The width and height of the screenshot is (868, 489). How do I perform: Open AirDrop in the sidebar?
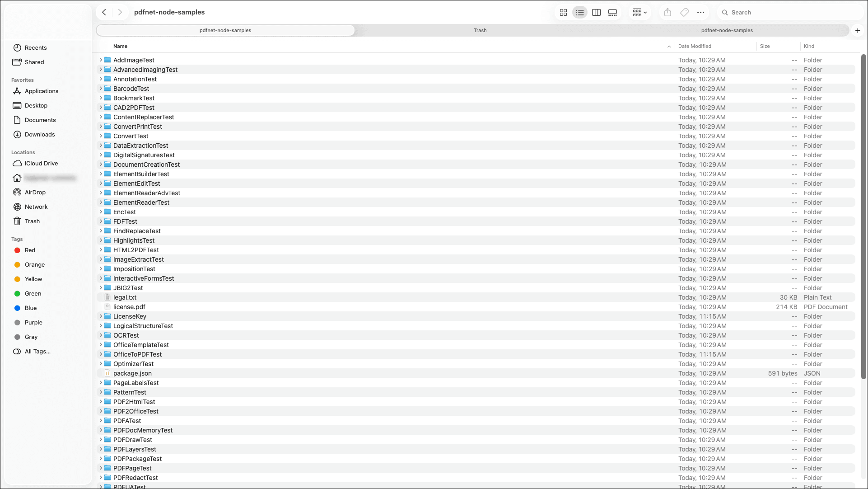pos(35,192)
